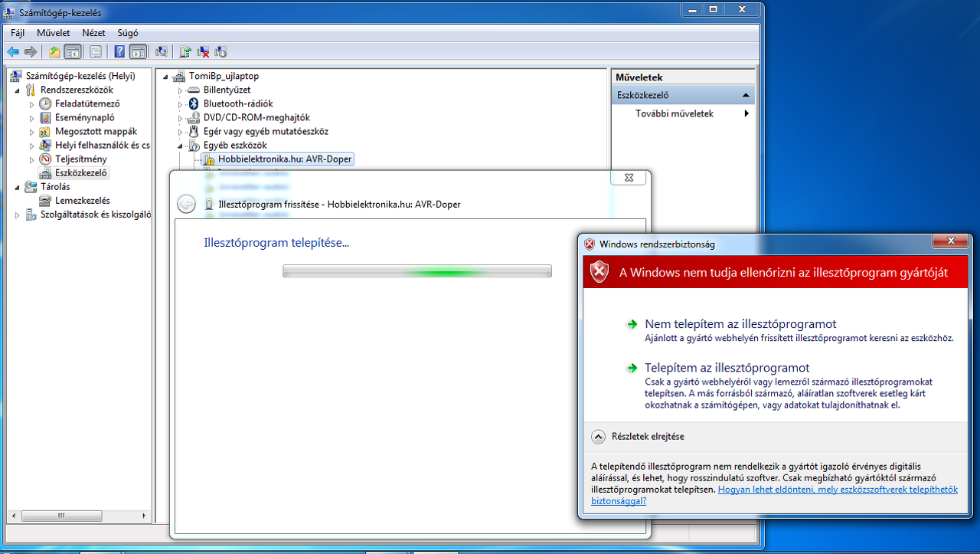The image size is (980, 554).
Task: Click the Back arrow in driver update wizard
Action: click(186, 205)
